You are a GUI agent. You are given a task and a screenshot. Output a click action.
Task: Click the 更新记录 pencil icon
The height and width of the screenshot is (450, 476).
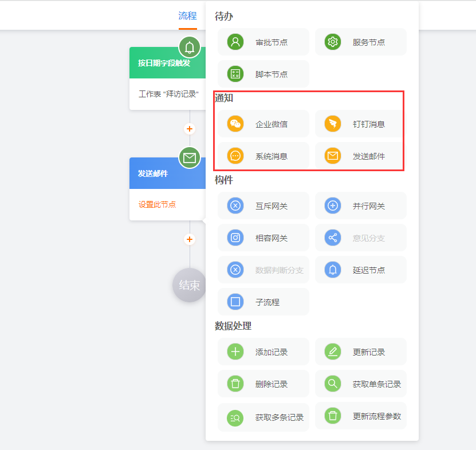(x=333, y=352)
